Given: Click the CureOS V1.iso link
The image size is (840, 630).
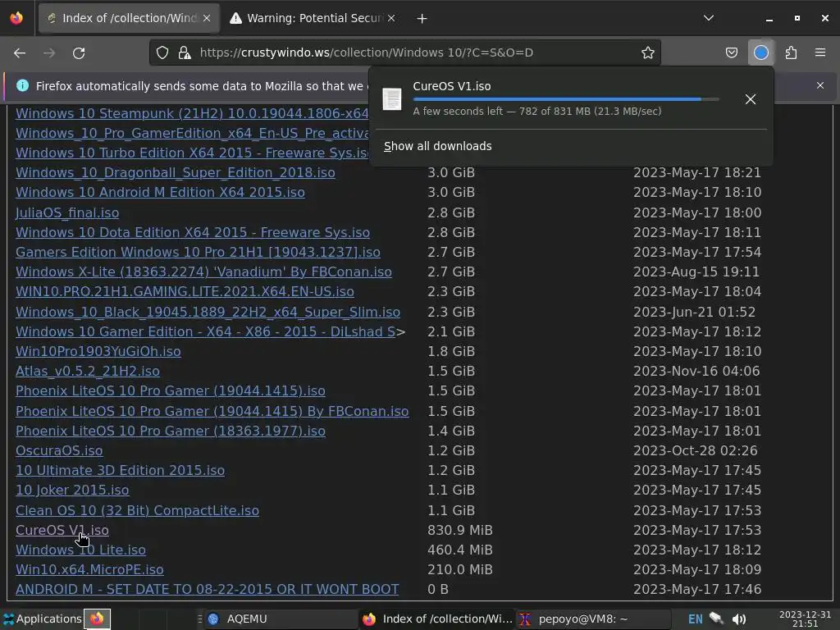Looking at the screenshot, I should pos(62,530).
